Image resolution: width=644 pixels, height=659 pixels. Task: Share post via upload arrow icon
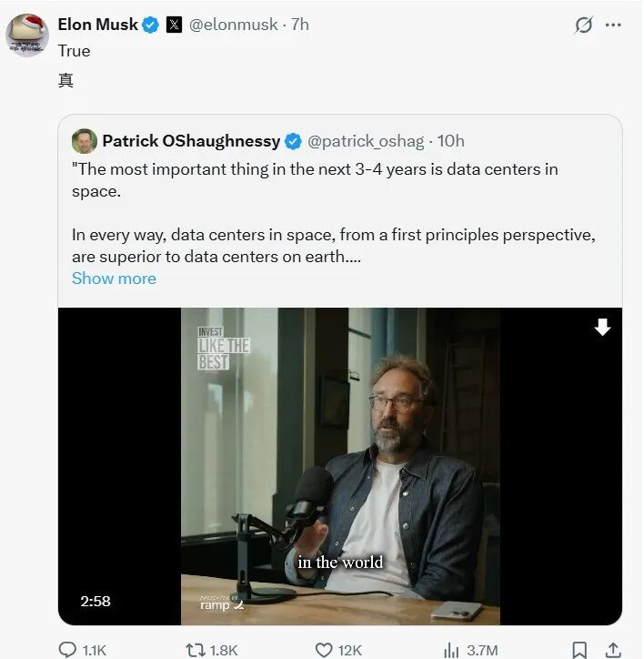[x=616, y=650]
